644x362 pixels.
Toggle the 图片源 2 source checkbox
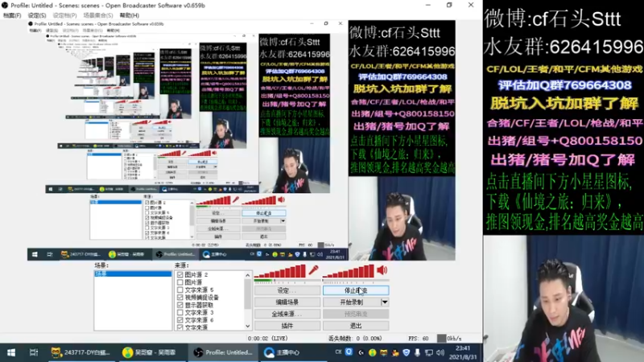pyautogui.click(x=180, y=274)
